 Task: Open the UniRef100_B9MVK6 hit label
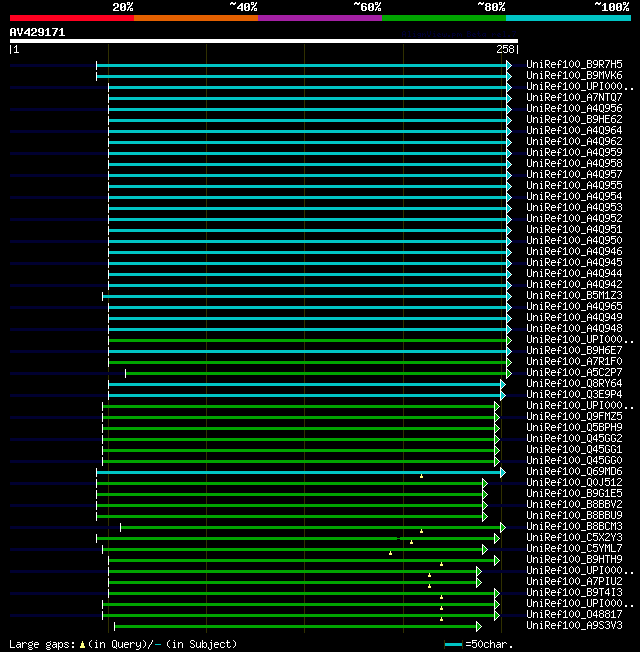pos(574,75)
